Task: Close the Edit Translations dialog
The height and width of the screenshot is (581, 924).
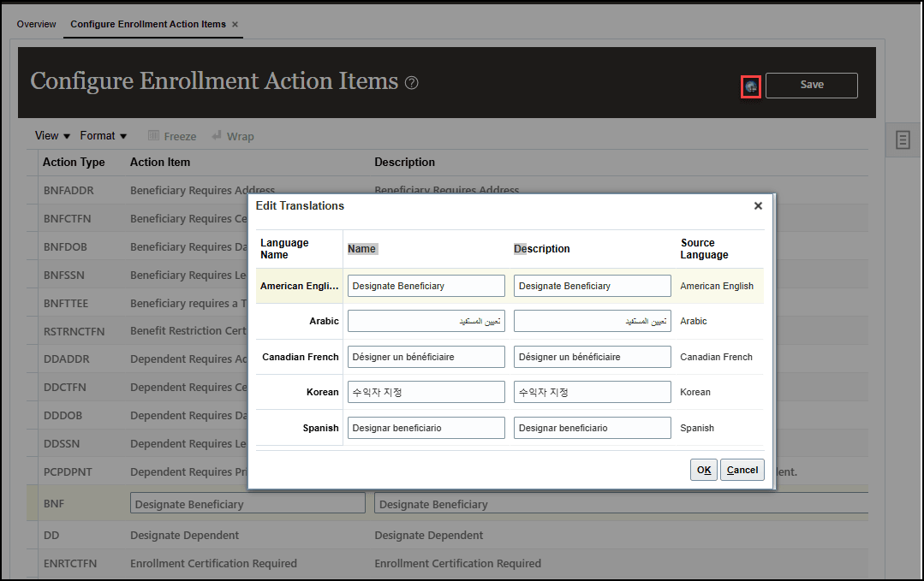Action: 757,205
